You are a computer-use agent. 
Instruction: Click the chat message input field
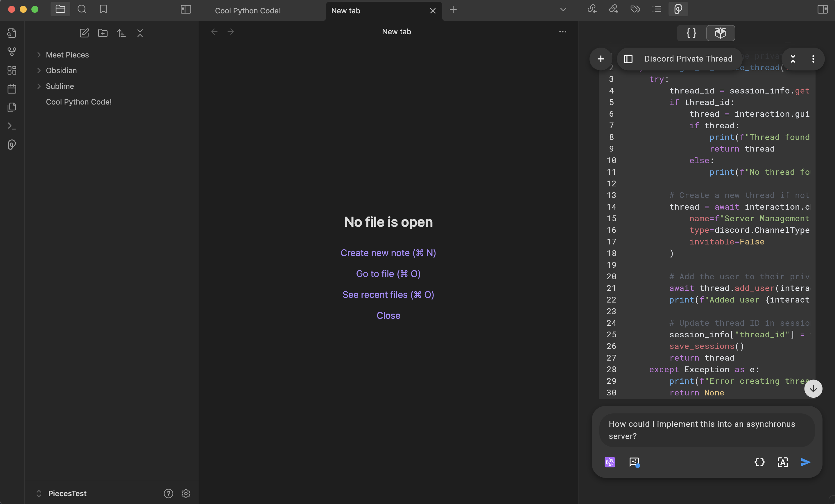[707, 430]
